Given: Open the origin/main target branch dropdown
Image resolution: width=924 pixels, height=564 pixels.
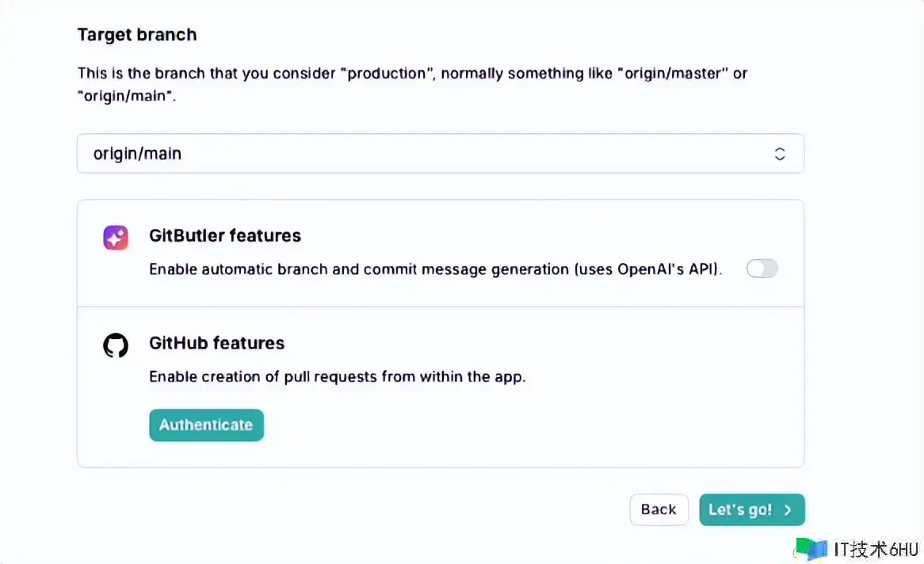Looking at the screenshot, I should point(440,154).
